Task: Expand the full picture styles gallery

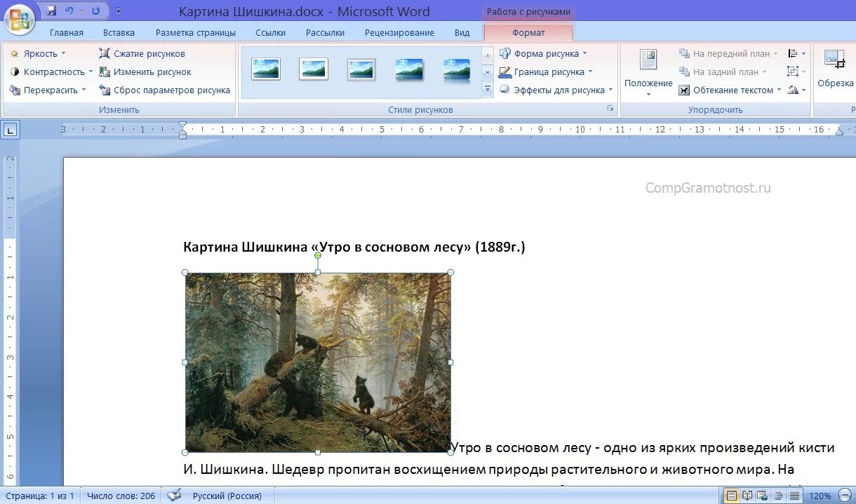Action: pyautogui.click(x=488, y=89)
